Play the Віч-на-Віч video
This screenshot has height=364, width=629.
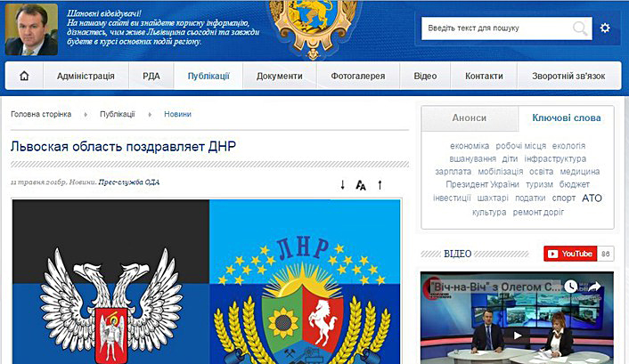pos(518,336)
